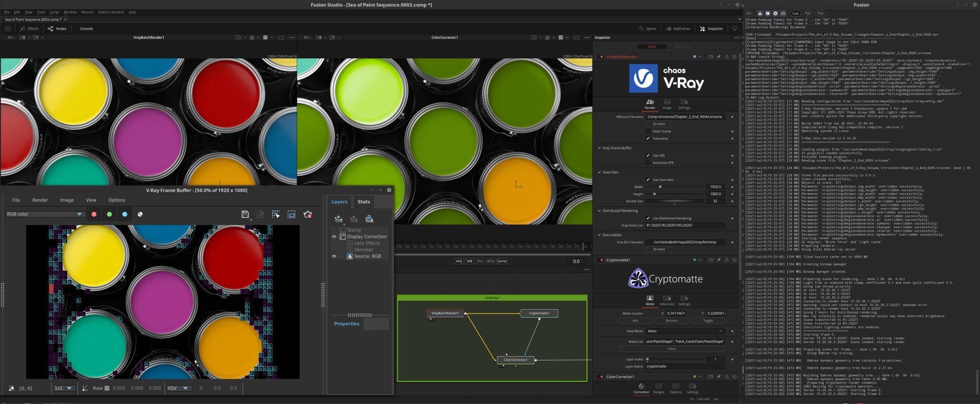Open the Image tab icon of VrayBatchRender1
This screenshot has height=404, width=980.
coord(667,104)
